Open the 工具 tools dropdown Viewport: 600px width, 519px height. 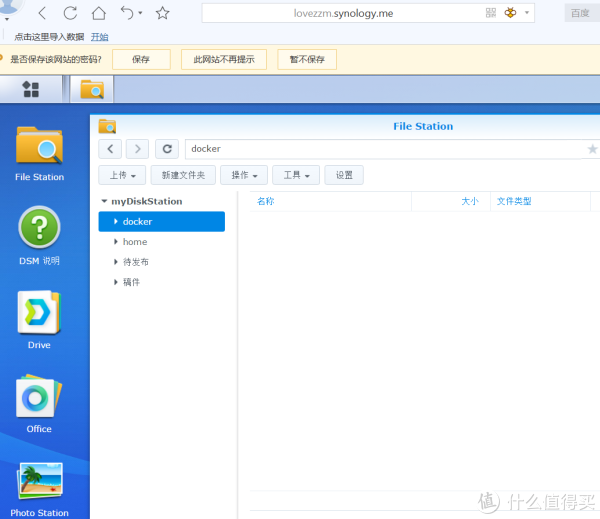296,175
